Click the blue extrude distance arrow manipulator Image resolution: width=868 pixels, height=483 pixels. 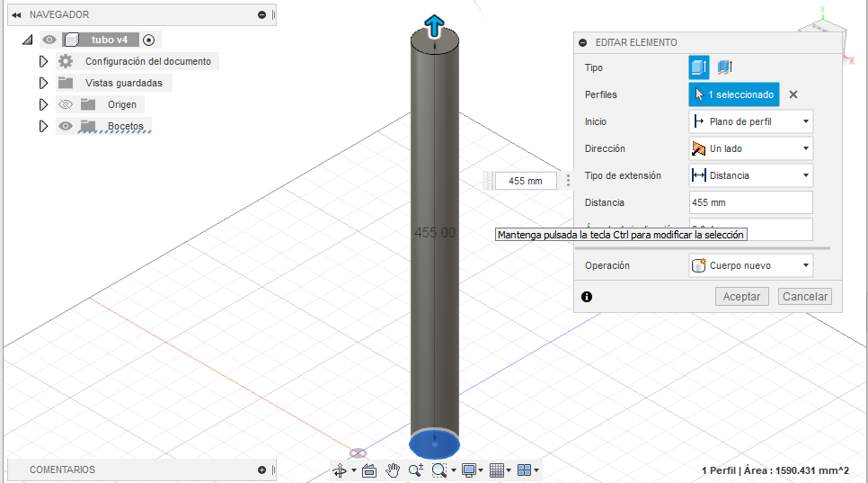(435, 26)
